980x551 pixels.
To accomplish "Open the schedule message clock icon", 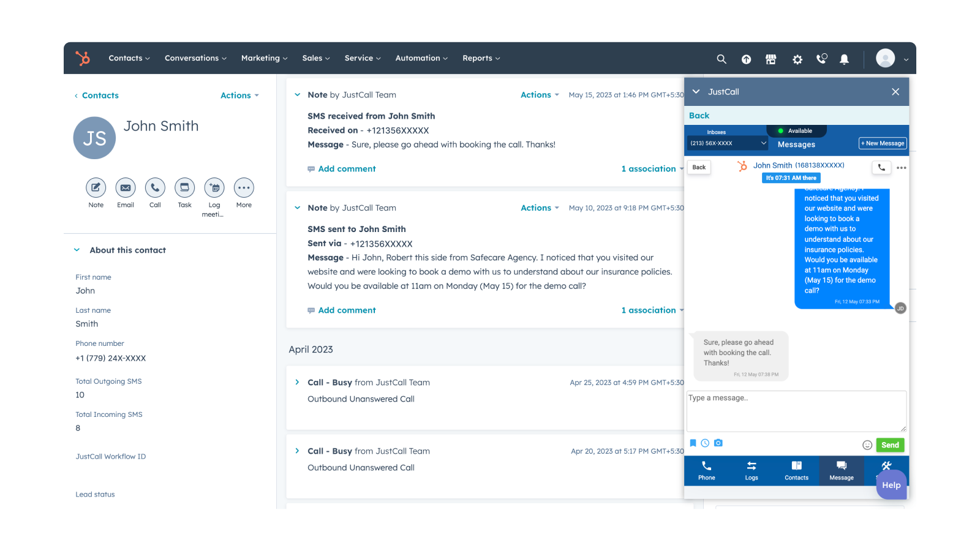I will click(x=706, y=443).
